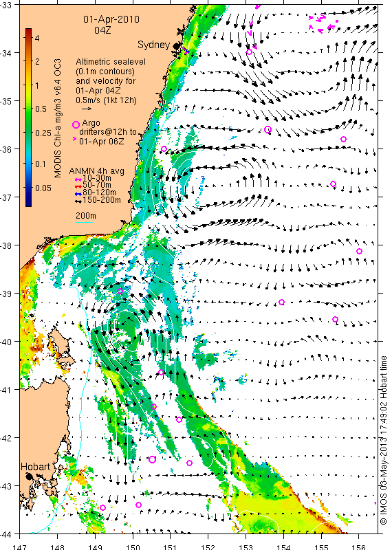This screenshot has height=550, width=392.
Task: Click the "Altimetric sealevel" legend text
Action: [x=111, y=62]
